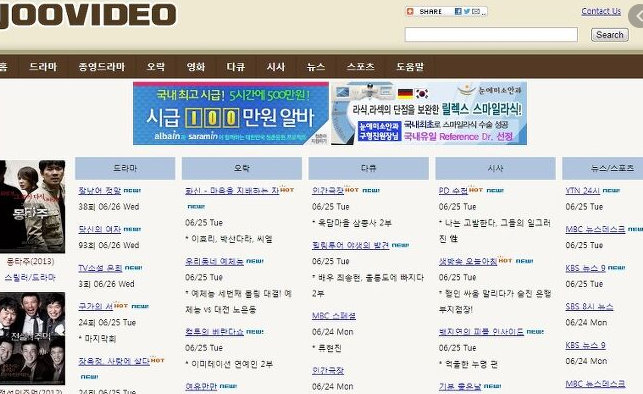Screen dimensions: 643x394
Task: Click the text '93회 06/26 Wed'
Action: pos(109,245)
